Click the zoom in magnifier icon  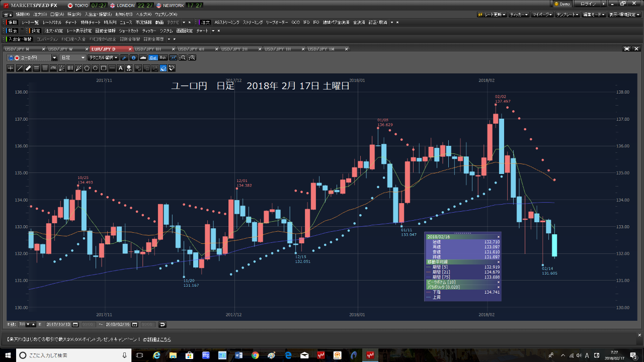coord(192,58)
